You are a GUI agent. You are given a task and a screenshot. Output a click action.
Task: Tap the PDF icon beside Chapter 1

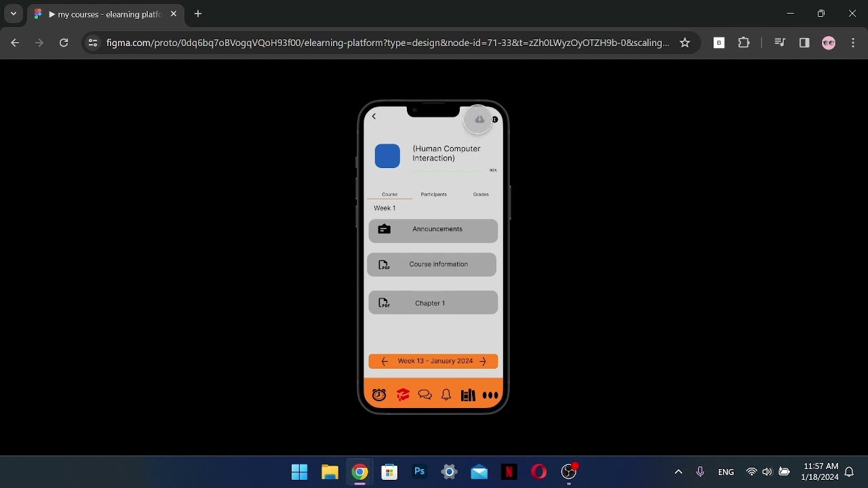[384, 303]
